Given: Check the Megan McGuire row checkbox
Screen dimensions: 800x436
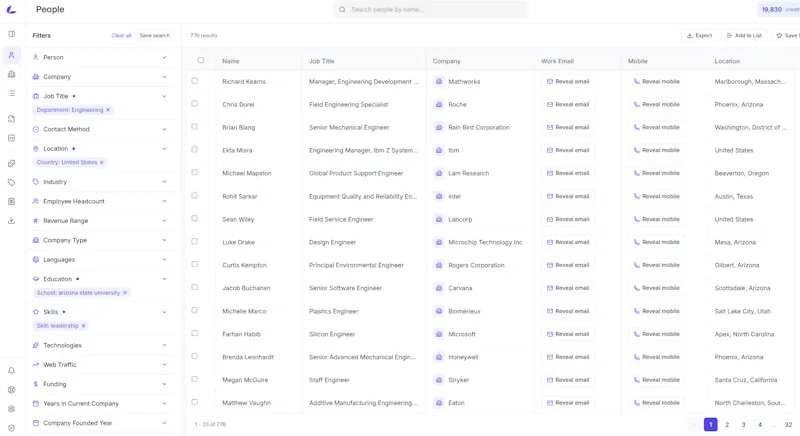Looking at the screenshot, I should (194, 379).
